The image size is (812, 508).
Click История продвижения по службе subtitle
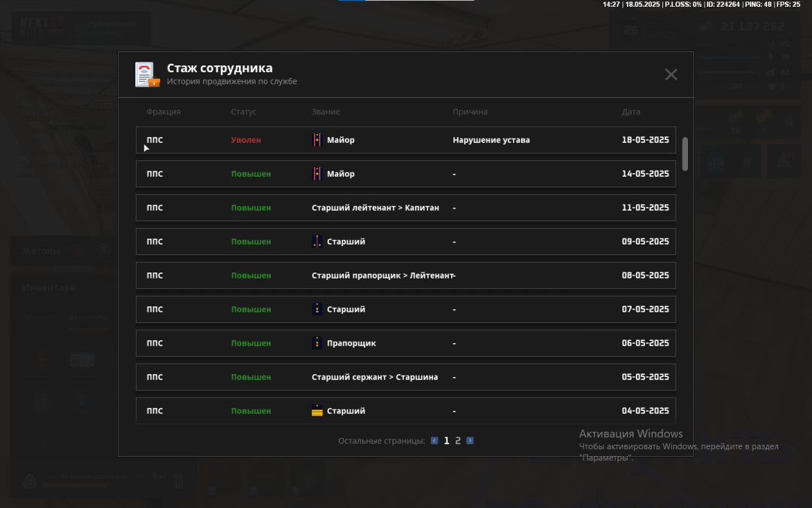click(x=232, y=81)
